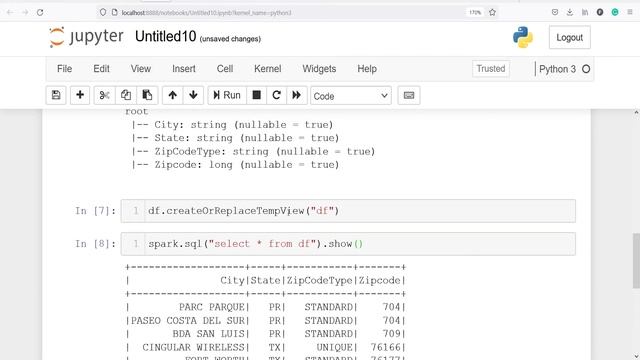This screenshot has width=640, height=360.
Task: Click the dark round extension icon
Action: pyautogui.click(x=600, y=13)
